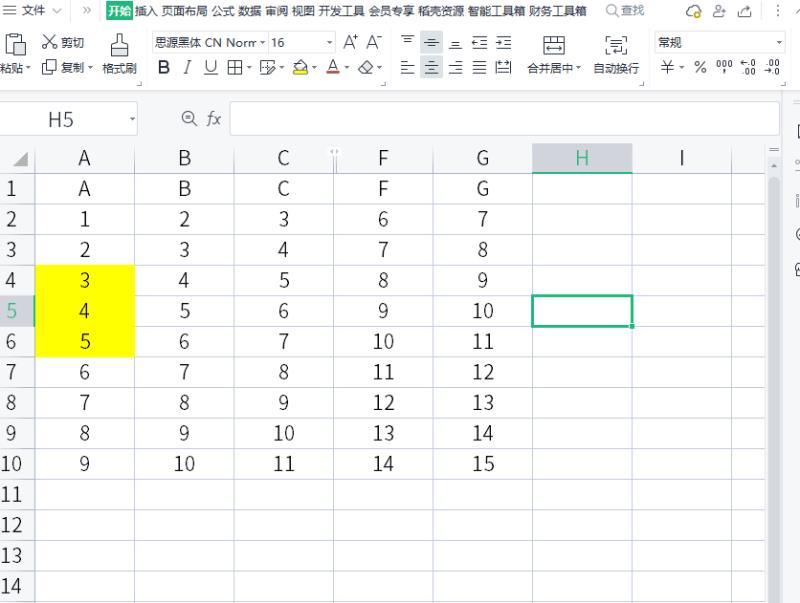Viewport: 800px width, 603px height.
Task: Click into the formula bar input
Action: click(505, 119)
